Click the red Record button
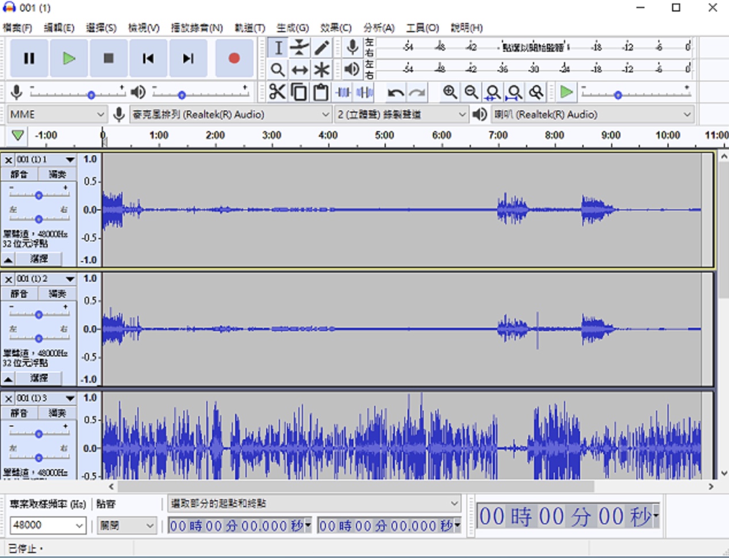The image size is (729, 560). coord(234,58)
